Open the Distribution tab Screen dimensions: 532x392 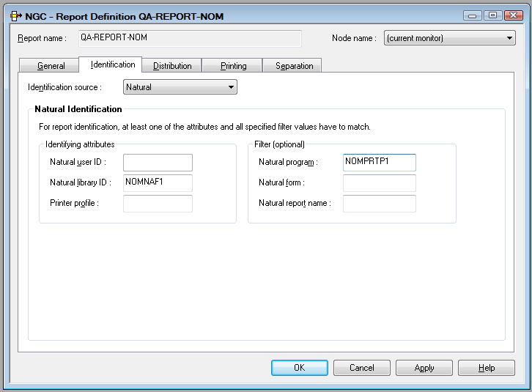pyautogui.click(x=172, y=66)
